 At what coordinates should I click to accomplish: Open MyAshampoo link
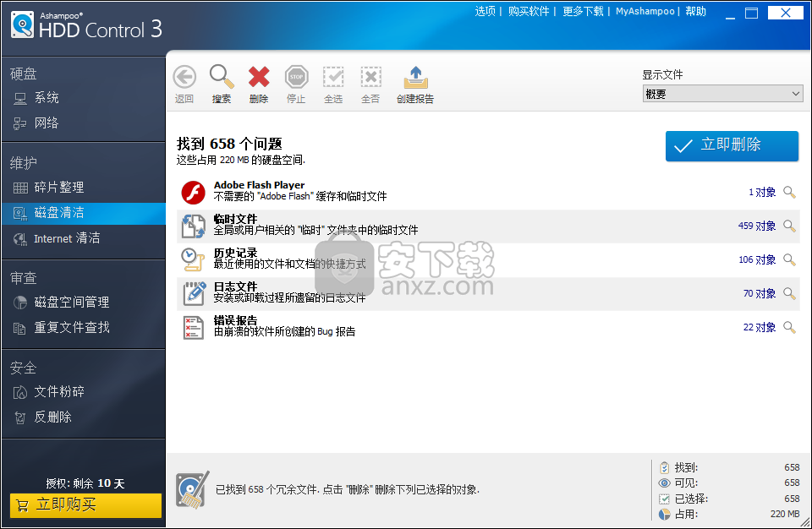pyautogui.click(x=645, y=11)
